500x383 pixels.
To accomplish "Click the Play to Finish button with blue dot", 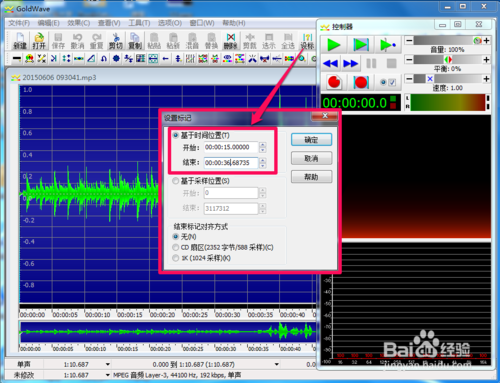I will point(388,44).
